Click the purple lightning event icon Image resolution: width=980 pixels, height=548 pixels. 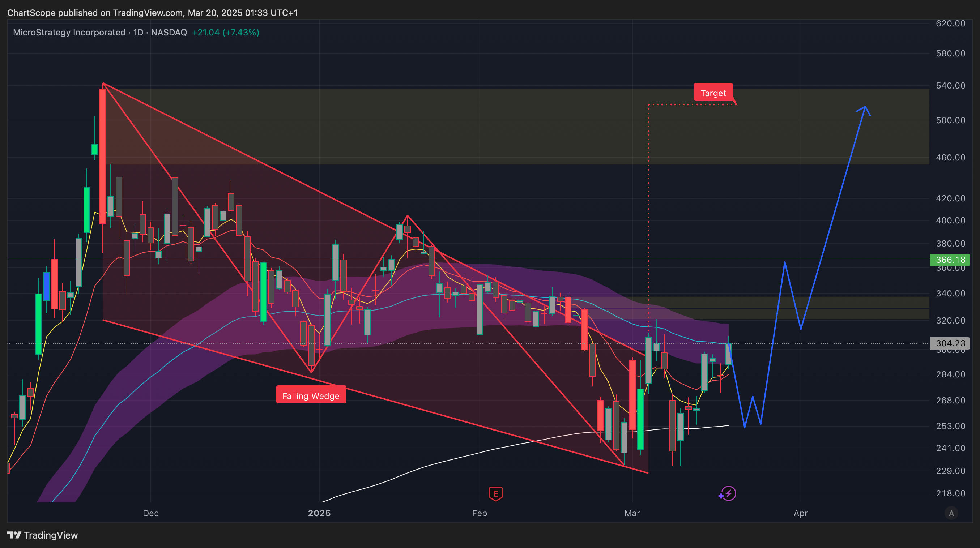[728, 494]
